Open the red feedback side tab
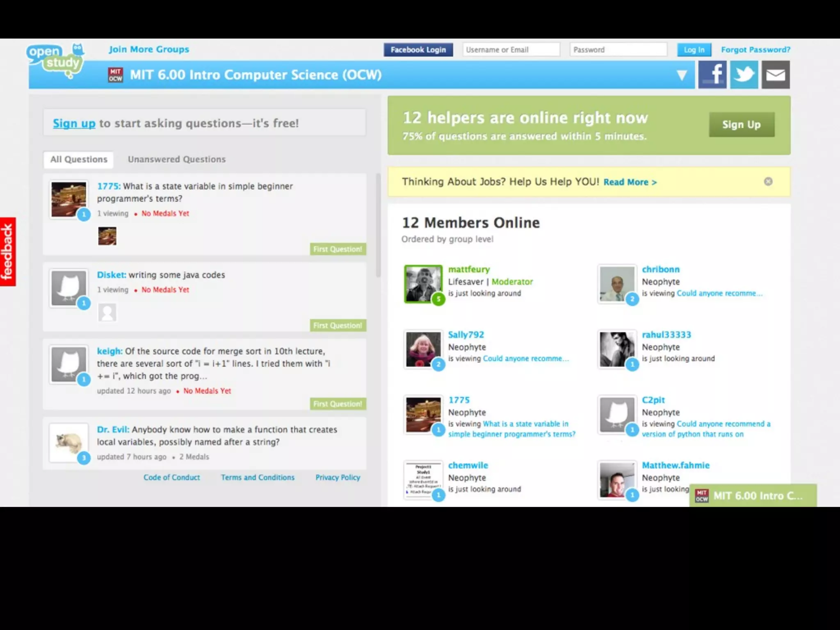The width and height of the screenshot is (840, 630). coord(8,251)
